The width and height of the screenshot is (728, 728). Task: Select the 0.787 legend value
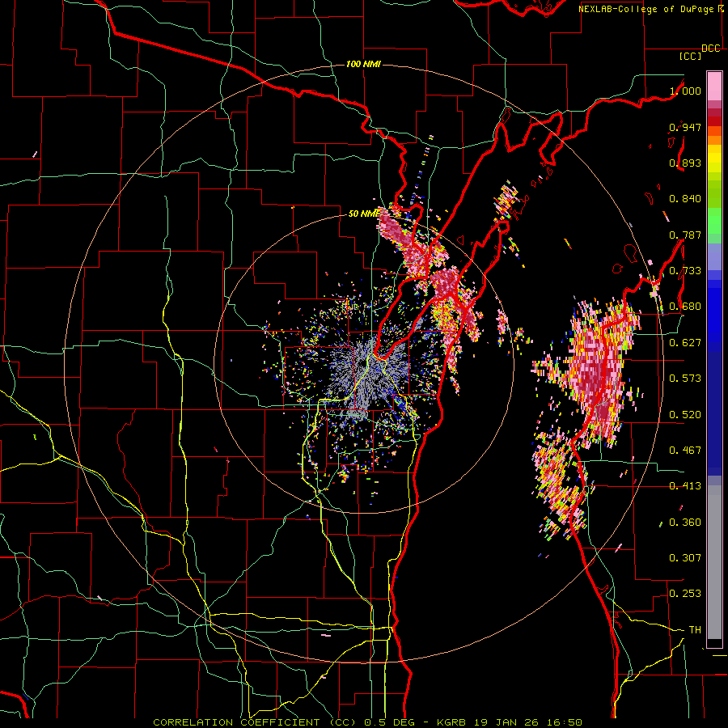(685, 235)
